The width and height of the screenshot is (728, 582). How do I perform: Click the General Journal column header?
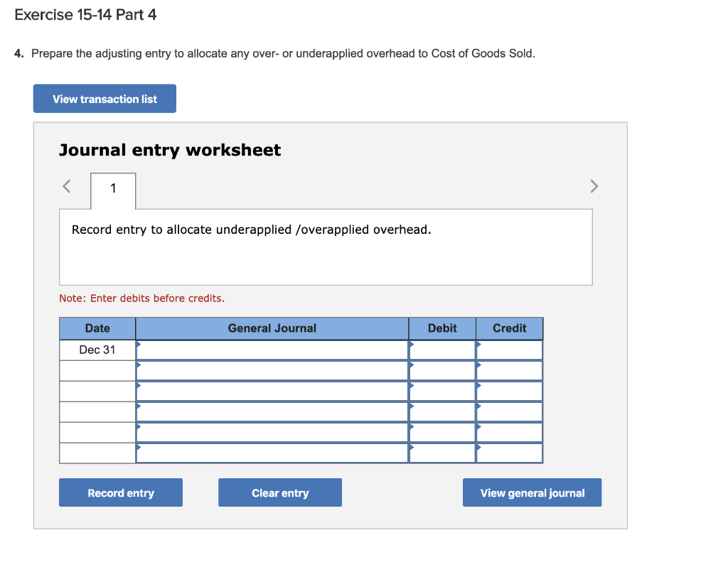[272, 328]
